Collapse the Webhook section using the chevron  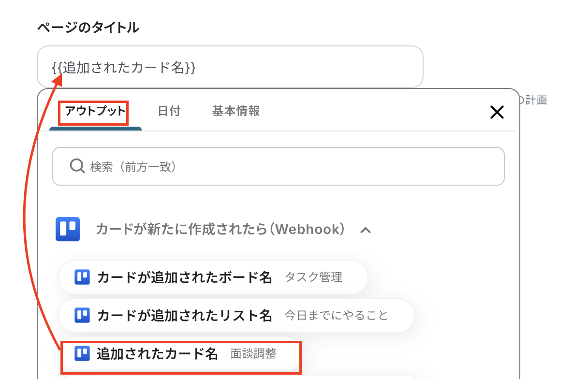click(x=366, y=230)
